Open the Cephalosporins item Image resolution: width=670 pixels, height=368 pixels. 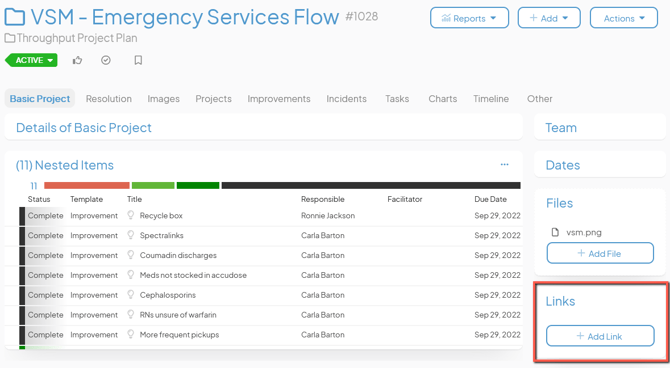click(x=168, y=295)
